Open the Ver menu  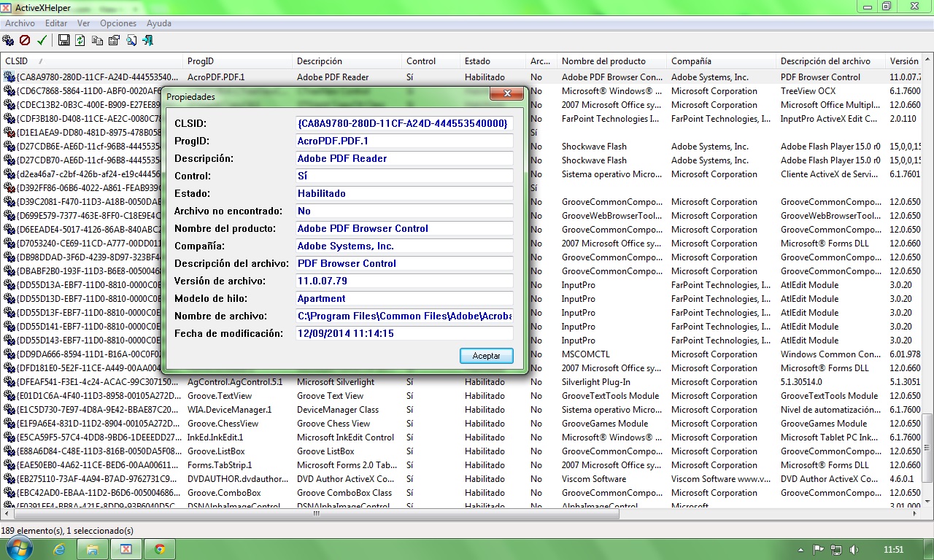(84, 23)
